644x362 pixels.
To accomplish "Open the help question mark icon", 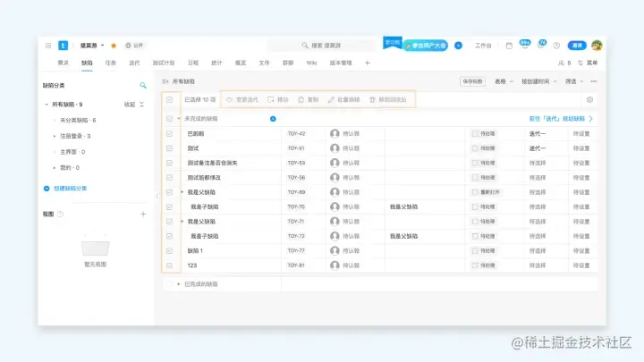I will click(x=556, y=46).
